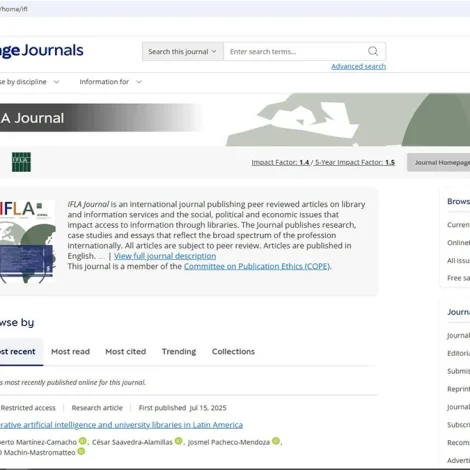The width and height of the screenshot is (470, 470).
Task: Click the browser address bar URL
Action: pyautogui.click(x=14, y=9)
